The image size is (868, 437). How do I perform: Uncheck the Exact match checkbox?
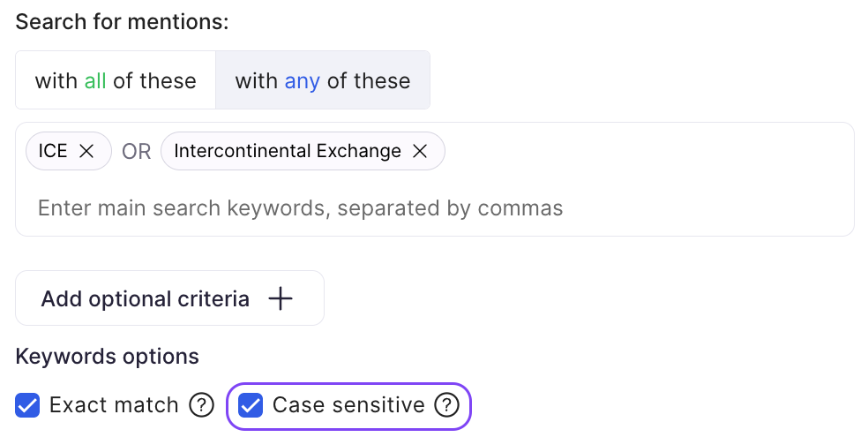[x=28, y=405]
